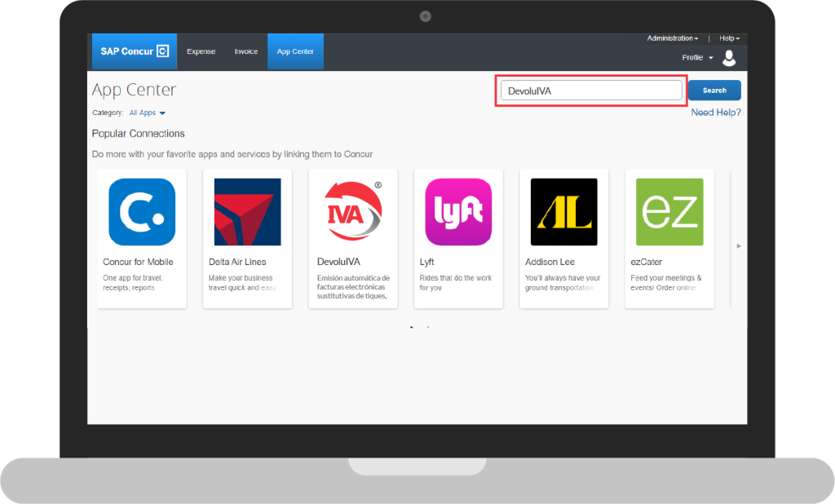Open the Addison Lee logo tile
Image resolution: width=835 pixels, height=504 pixels.
[564, 212]
